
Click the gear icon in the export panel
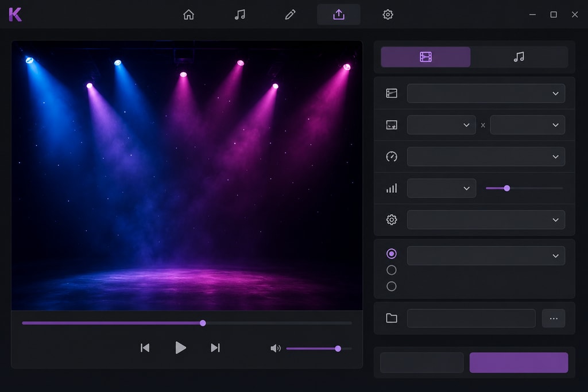coord(392,220)
